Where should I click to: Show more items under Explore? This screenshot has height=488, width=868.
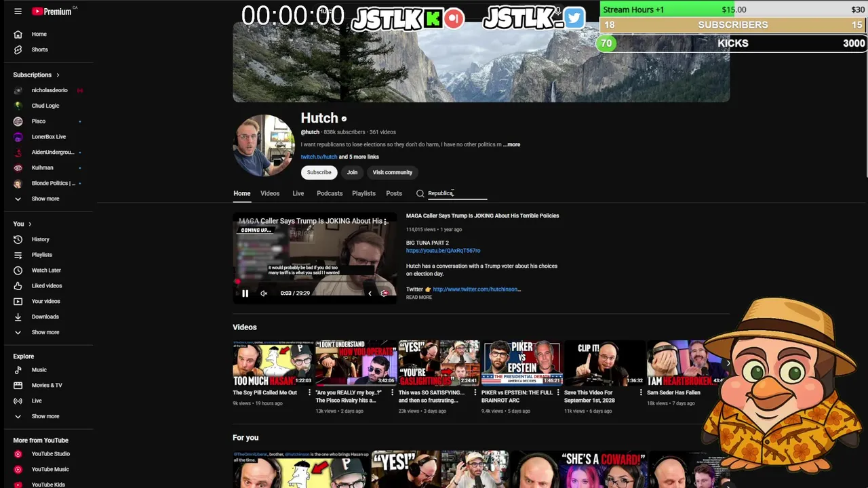click(45, 416)
